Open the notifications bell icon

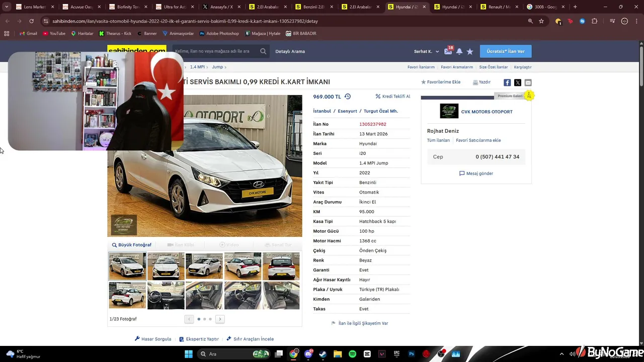point(459,51)
